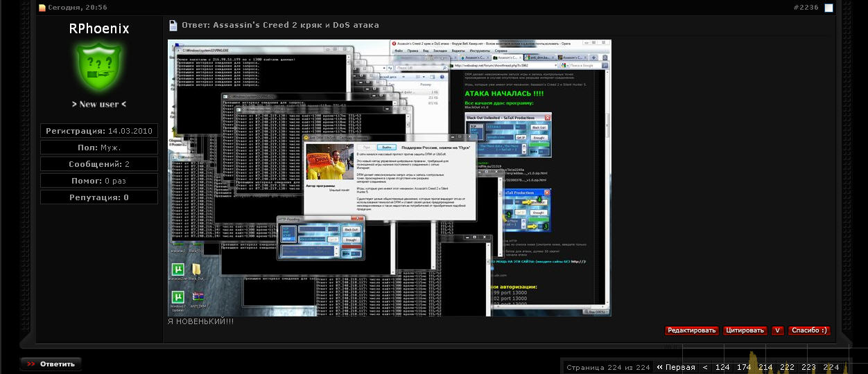
Task: Click the Ответить reply button
Action: 51,364
